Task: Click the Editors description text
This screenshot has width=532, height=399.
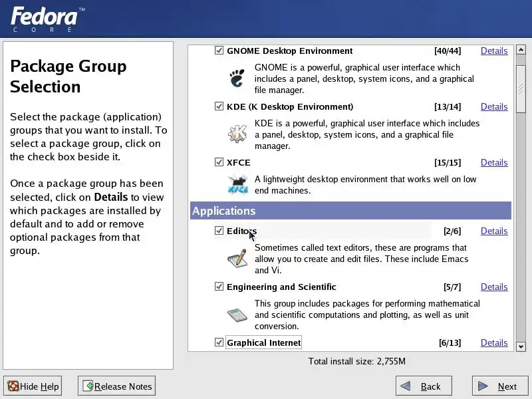Action: pos(361,259)
